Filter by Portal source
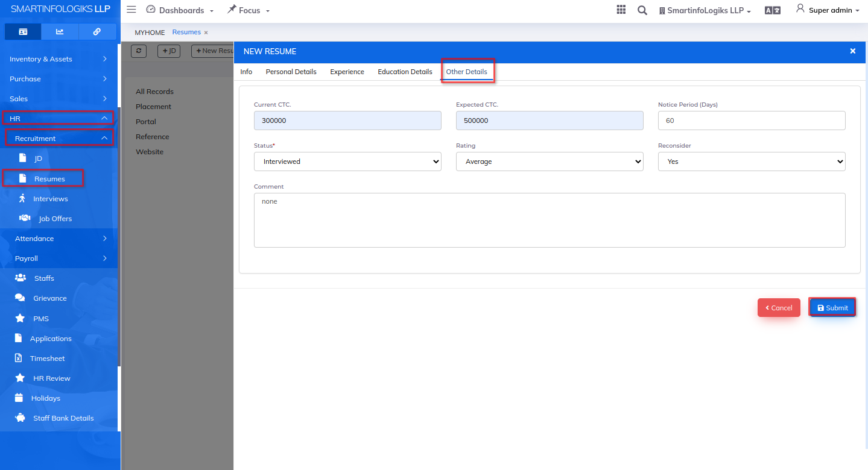Viewport: 868px width, 470px height. point(146,122)
